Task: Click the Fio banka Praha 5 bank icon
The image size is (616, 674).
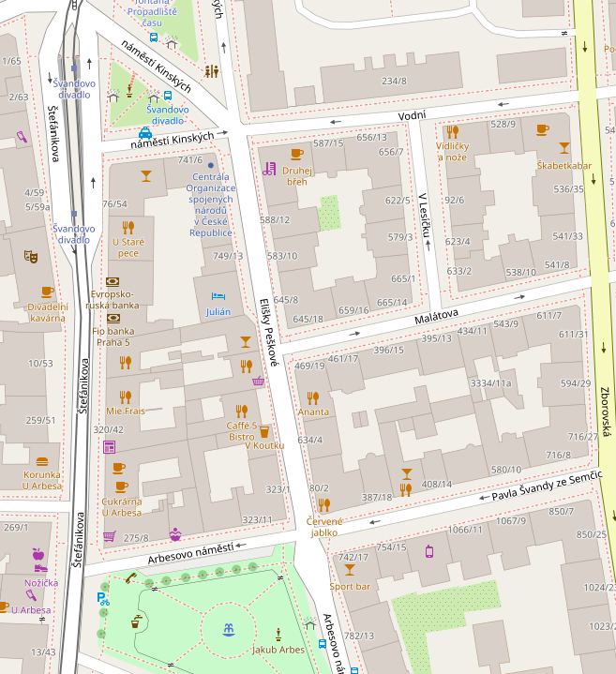Action: pos(113,319)
